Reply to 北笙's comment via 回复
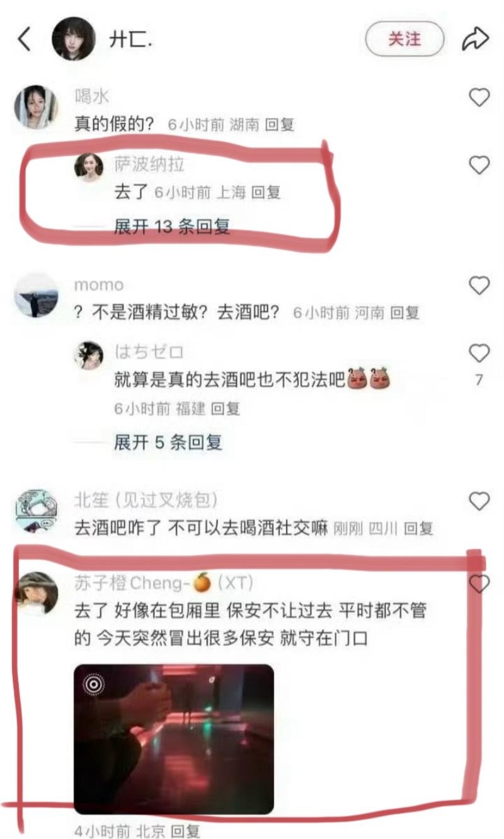Image resolution: width=504 pixels, height=839 pixels. pos(418,528)
